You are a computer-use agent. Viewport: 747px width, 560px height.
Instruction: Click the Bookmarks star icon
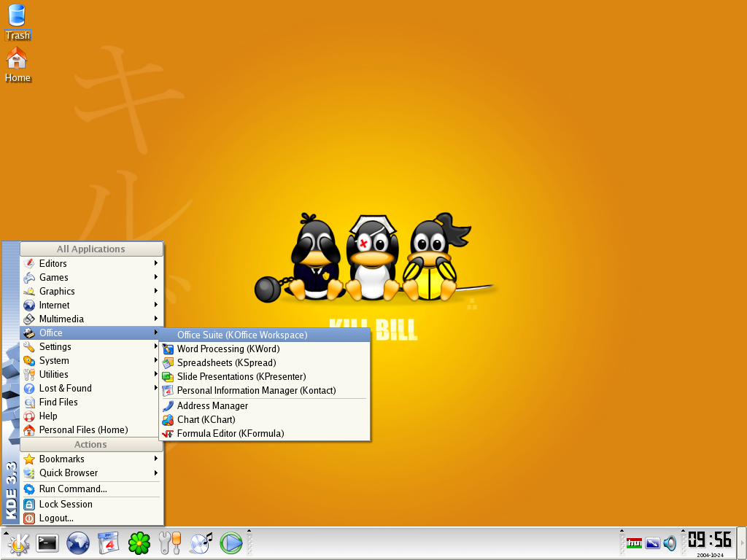(x=29, y=459)
